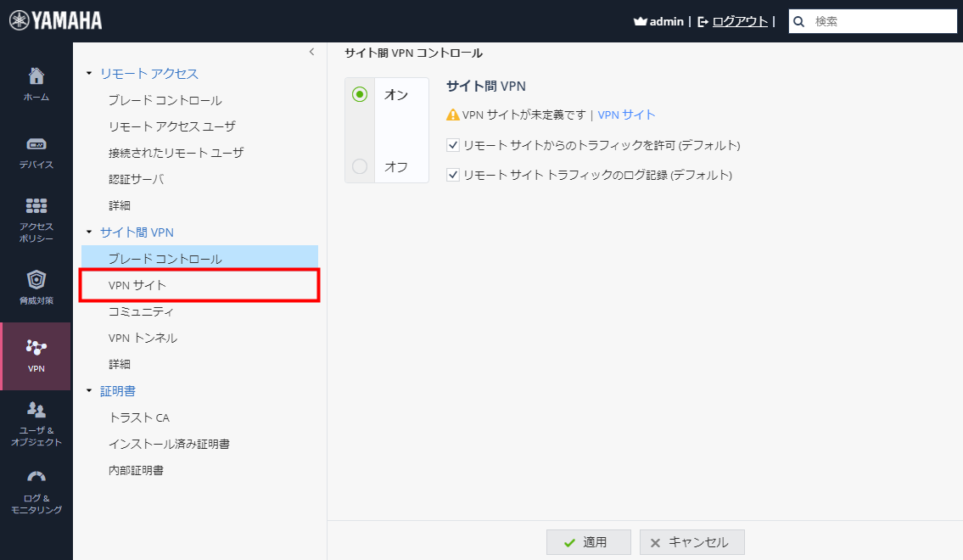This screenshot has width=963, height=560.
Task: Click the YAMAHA logo in the header
Action: (54, 19)
